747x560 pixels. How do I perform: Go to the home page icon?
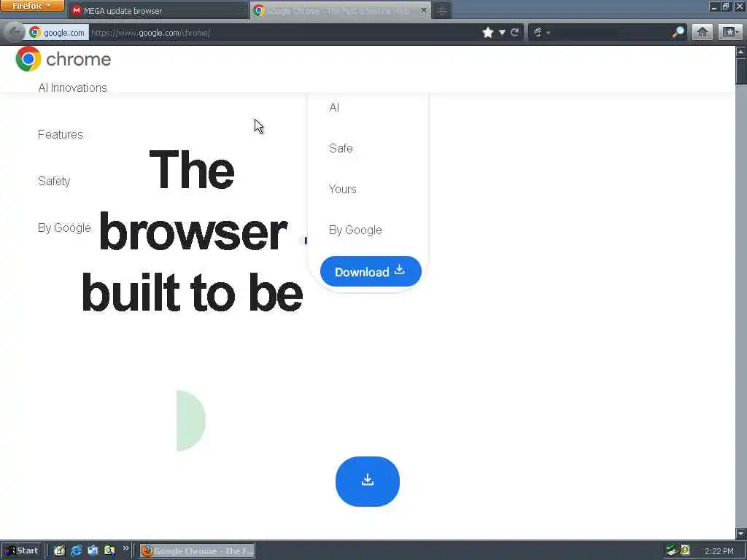click(x=702, y=32)
